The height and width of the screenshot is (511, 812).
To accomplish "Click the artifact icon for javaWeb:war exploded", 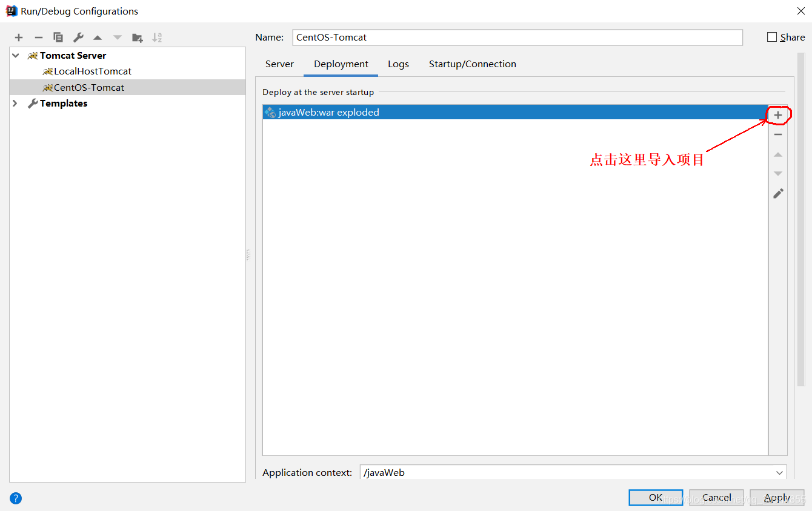I will pos(270,112).
